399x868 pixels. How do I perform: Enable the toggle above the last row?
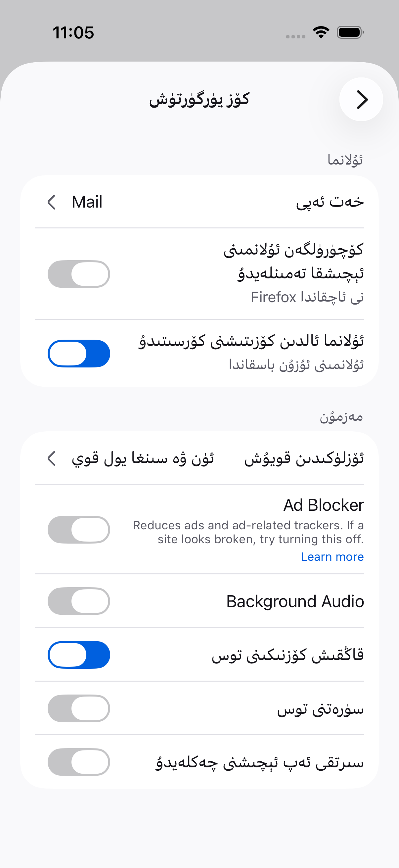[79, 708]
